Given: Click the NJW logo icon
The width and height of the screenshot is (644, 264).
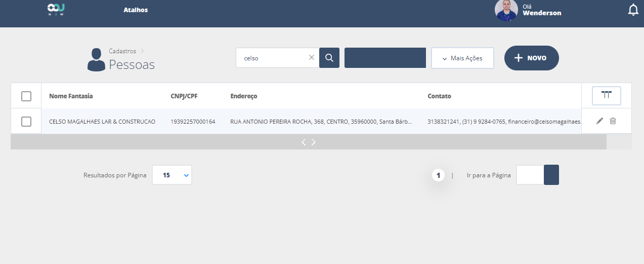Looking at the screenshot, I should (56, 10).
